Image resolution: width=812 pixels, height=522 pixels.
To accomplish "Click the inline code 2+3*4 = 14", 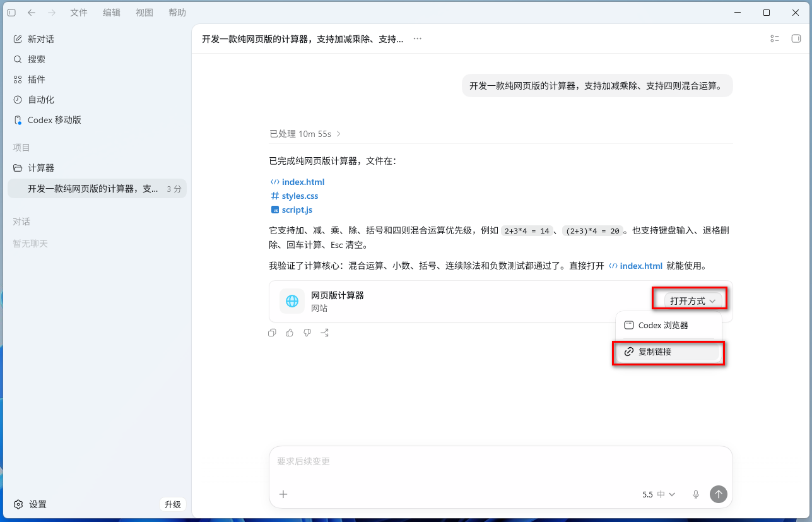I will 527,231.
